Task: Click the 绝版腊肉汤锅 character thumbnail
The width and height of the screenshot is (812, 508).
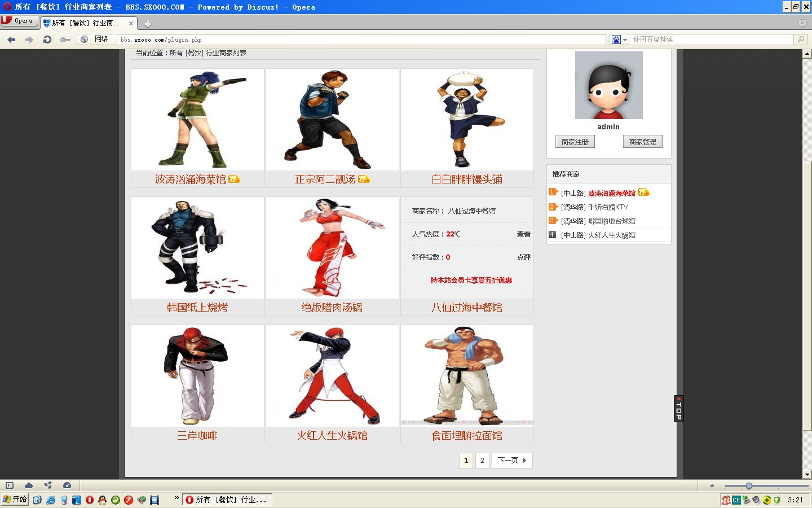Action: click(x=332, y=248)
